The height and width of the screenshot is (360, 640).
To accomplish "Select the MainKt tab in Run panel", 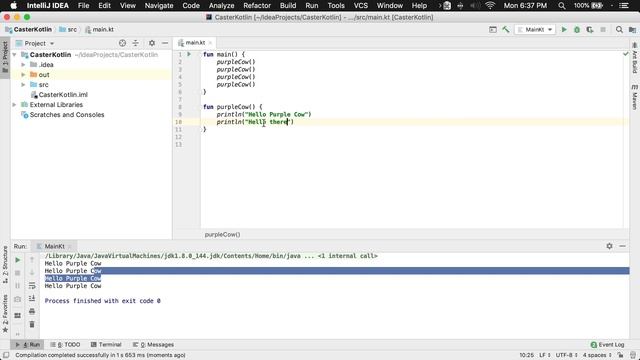I will coord(54,247).
